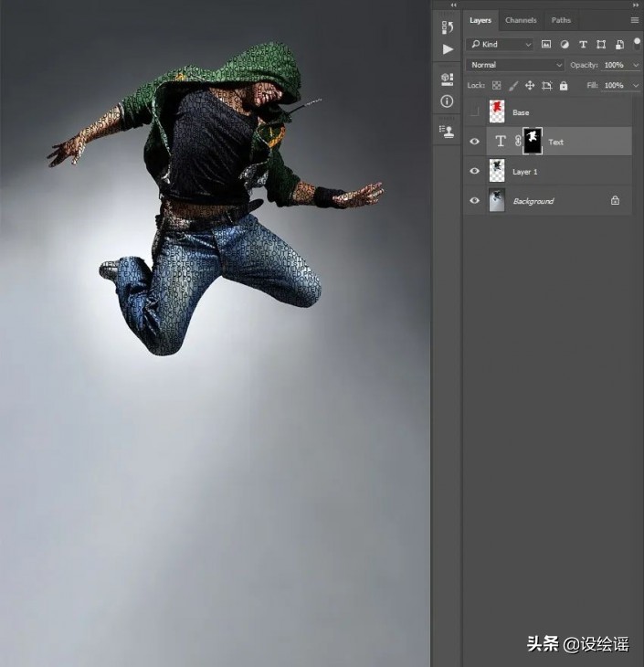Switch to the Paths tab
This screenshot has height=667, width=644.
(561, 20)
